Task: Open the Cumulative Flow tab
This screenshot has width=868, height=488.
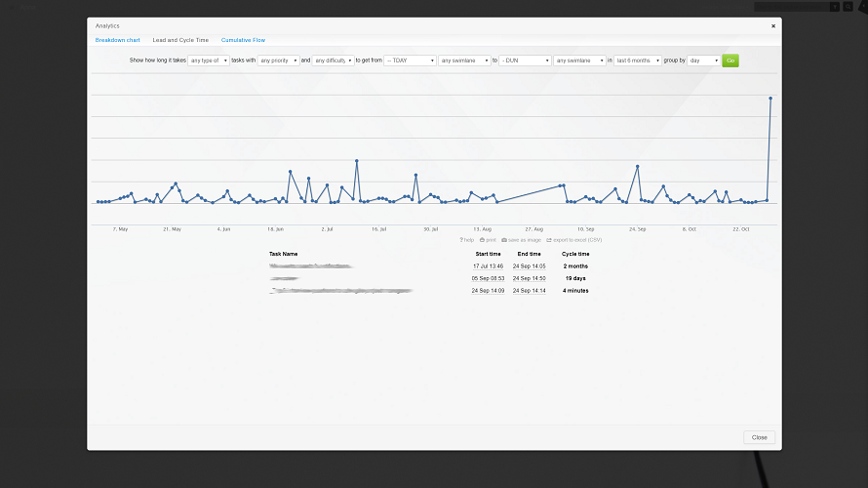Action: pos(243,40)
